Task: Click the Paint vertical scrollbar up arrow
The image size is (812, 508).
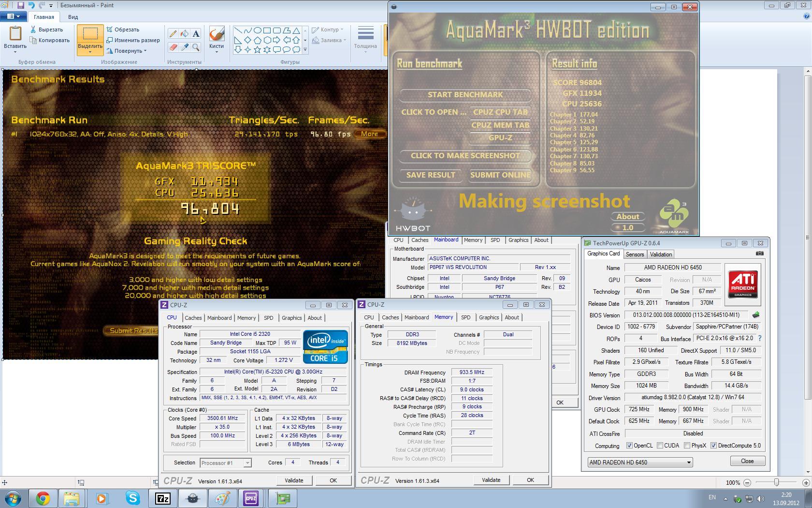Action: [x=807, y=72]
